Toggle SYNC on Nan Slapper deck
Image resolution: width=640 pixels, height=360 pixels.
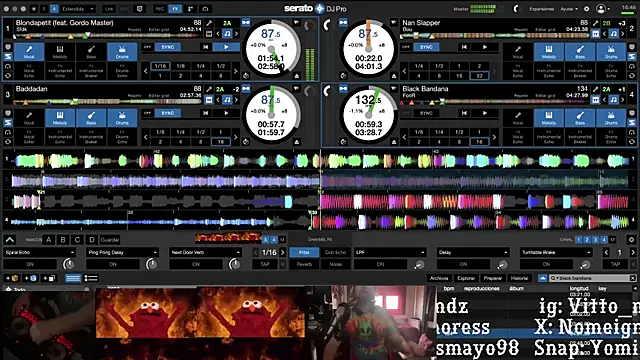(x=426, y=47)
